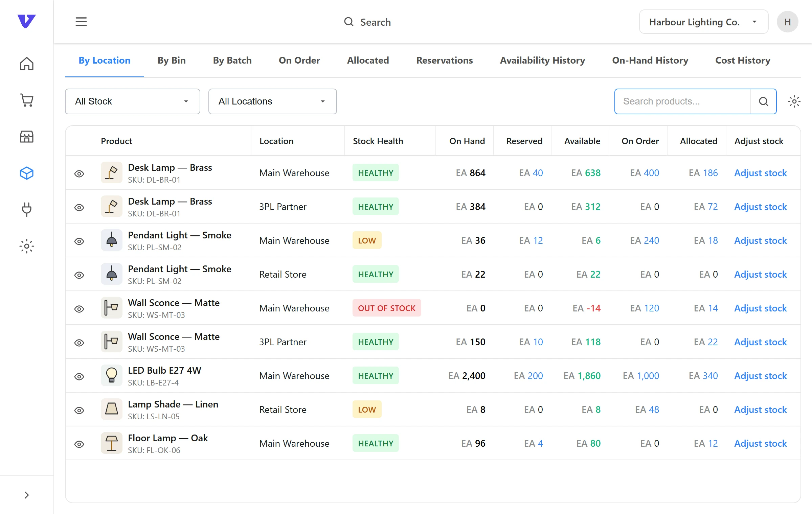Adjust stock for LED Bulb E27 4W
Image resolution: width=812 pixels, height=514 pixels.
[760, 376]
